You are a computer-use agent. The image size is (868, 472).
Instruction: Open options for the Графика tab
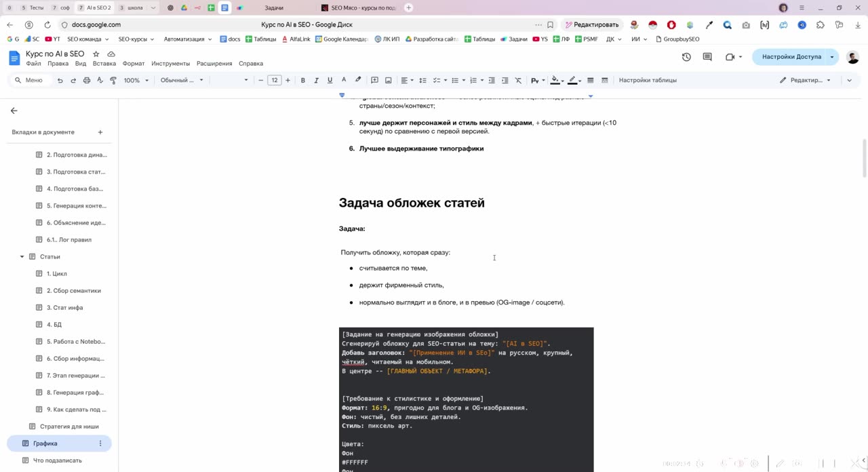click(100, 444)
